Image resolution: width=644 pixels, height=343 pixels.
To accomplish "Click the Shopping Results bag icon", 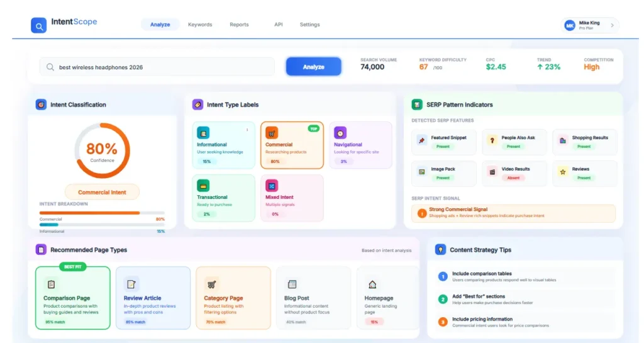I will point(563,140).
